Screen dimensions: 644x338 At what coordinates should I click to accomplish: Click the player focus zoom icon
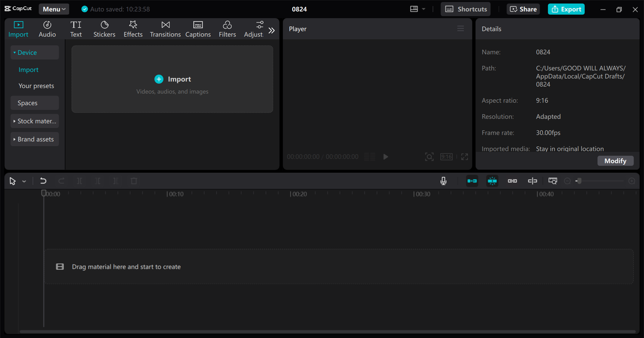[429, 157]
